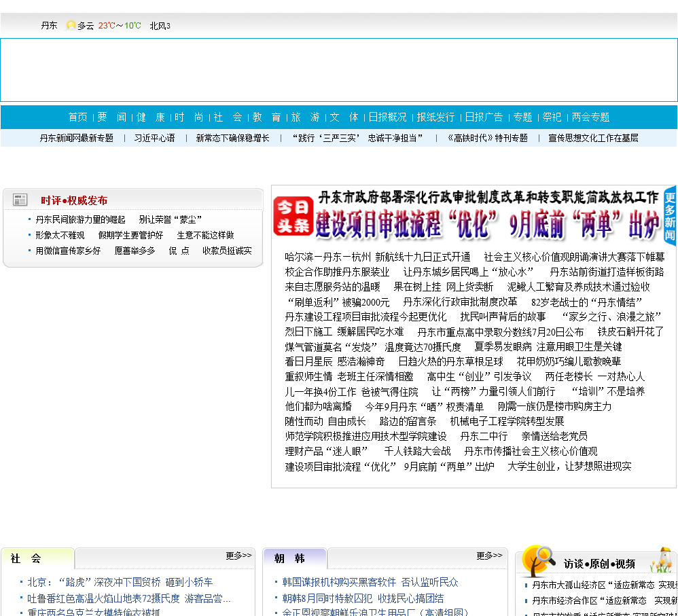Click the magnifier tree icon by 访谈•原创•视频
Image resolution: width=678 pixels, height=616 pixels.
tap(538, 561)
